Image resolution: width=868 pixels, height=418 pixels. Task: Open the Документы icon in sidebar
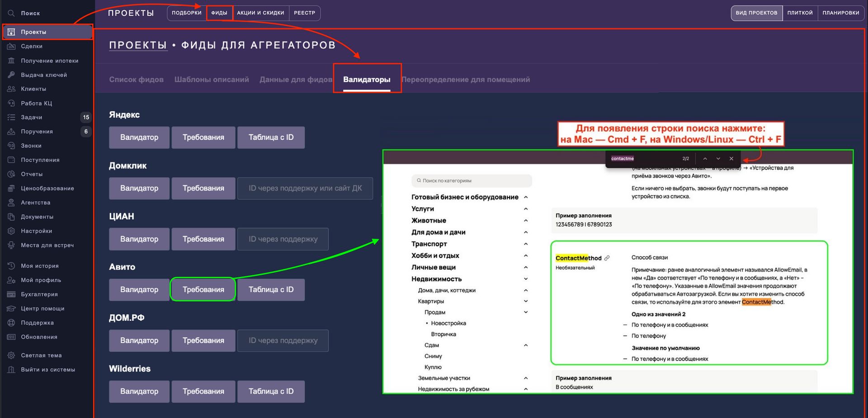click(x=11, y=217)
